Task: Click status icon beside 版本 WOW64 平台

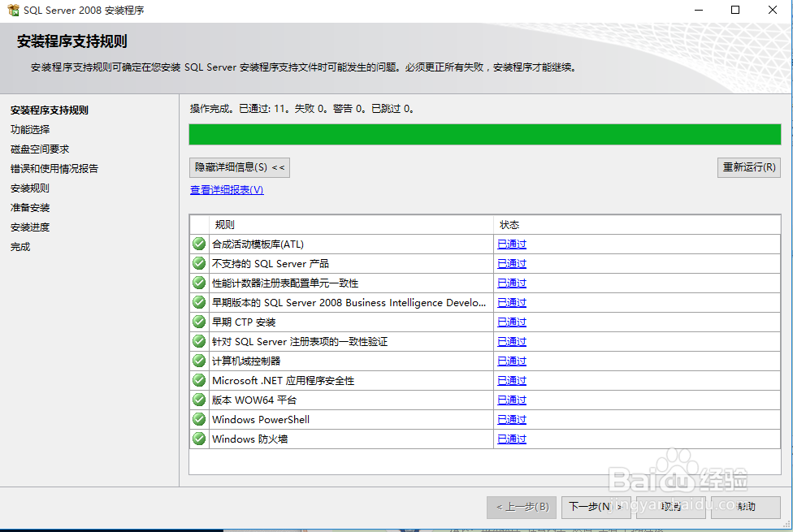Action: point(198,400)
